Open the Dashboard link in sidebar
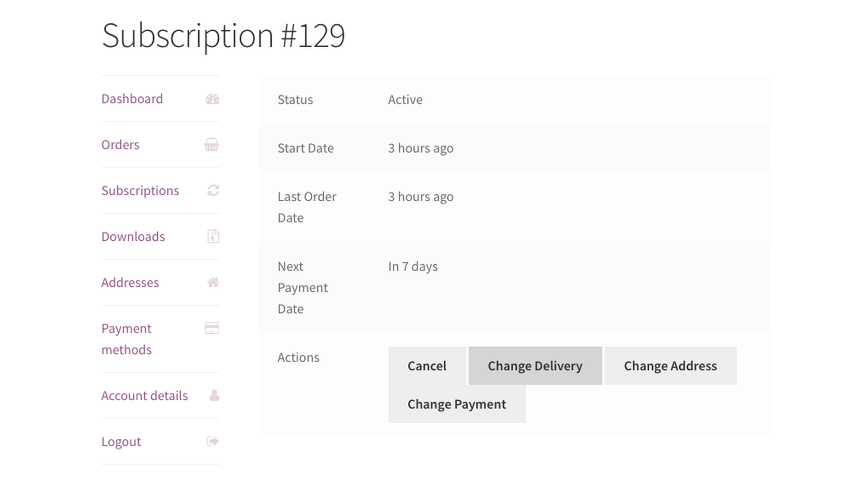Image resolution: width=868 pixels, height=488 pixels. point(132,99)
